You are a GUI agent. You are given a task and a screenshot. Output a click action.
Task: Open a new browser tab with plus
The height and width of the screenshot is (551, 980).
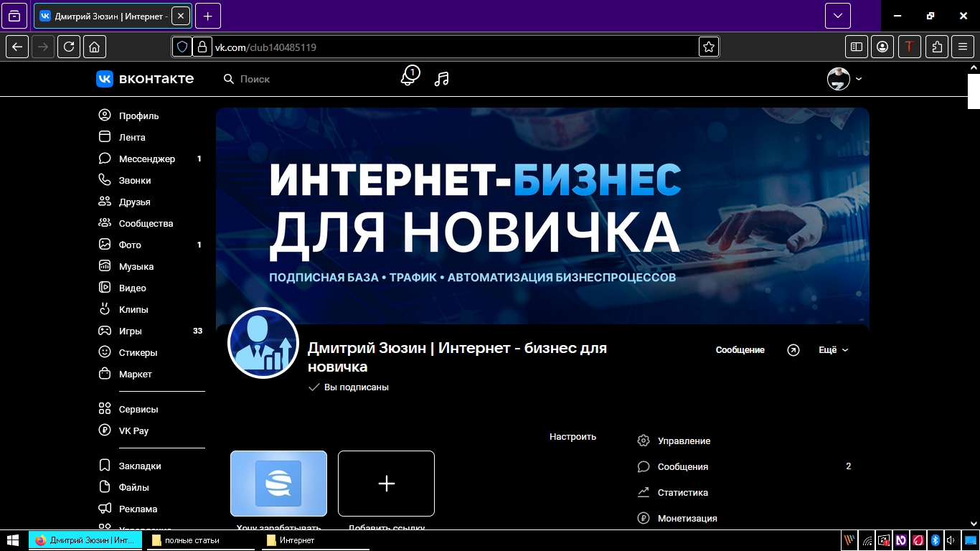click(x=208, y=16)
